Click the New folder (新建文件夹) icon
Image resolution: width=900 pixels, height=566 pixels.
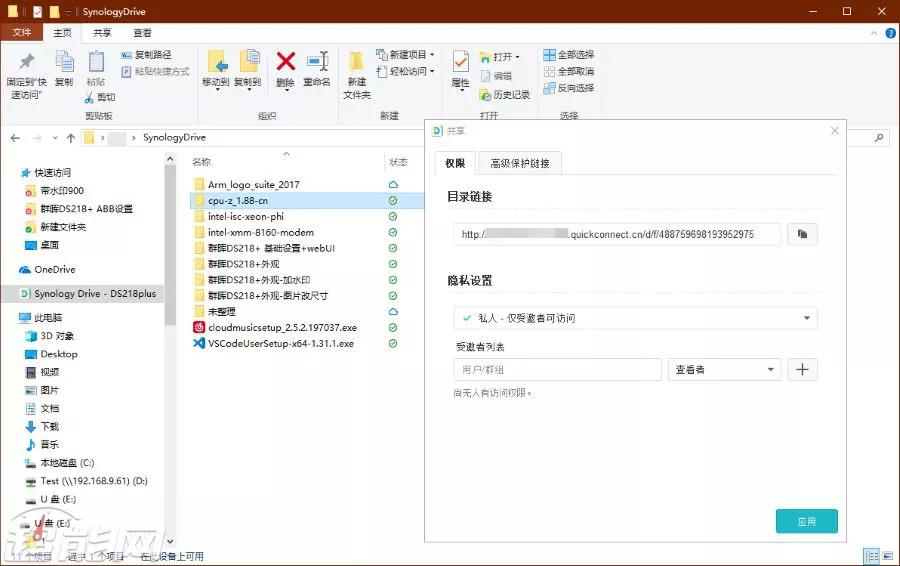coord(356,62)
